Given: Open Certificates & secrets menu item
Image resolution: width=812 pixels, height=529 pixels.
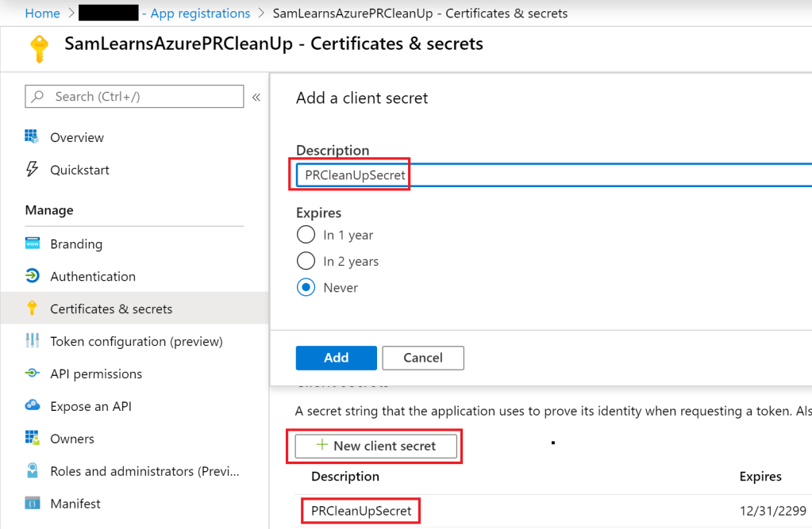Looking at the screenshot, I should click(x=111, y=309).
